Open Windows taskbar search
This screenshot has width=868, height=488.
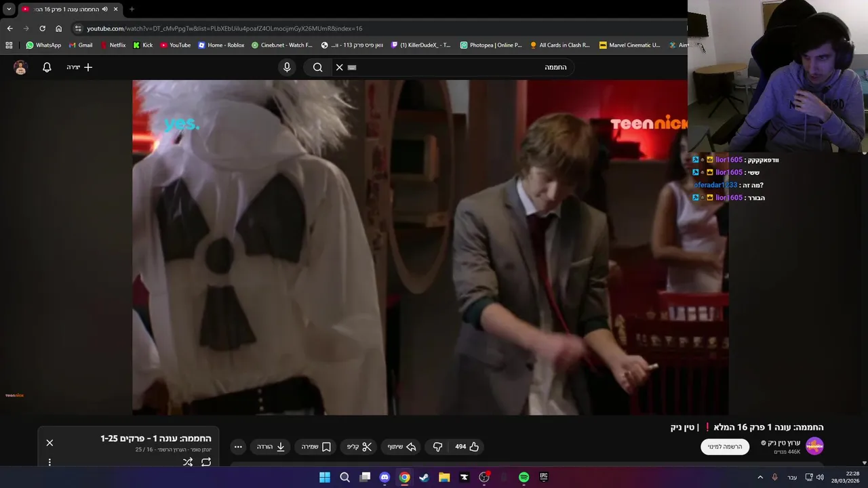344,477
